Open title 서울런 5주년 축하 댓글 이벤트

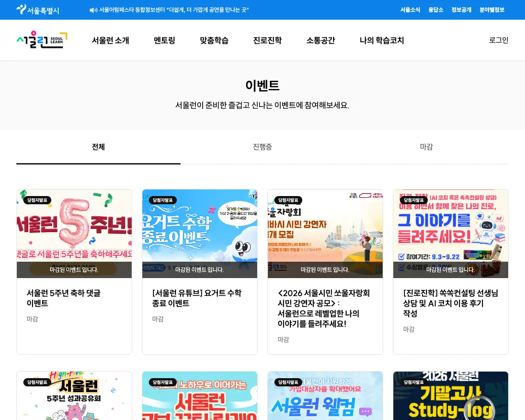[64, 298]
